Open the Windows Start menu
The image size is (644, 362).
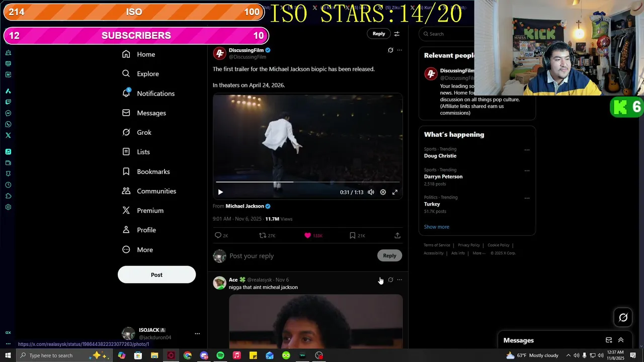coord(8,355)
